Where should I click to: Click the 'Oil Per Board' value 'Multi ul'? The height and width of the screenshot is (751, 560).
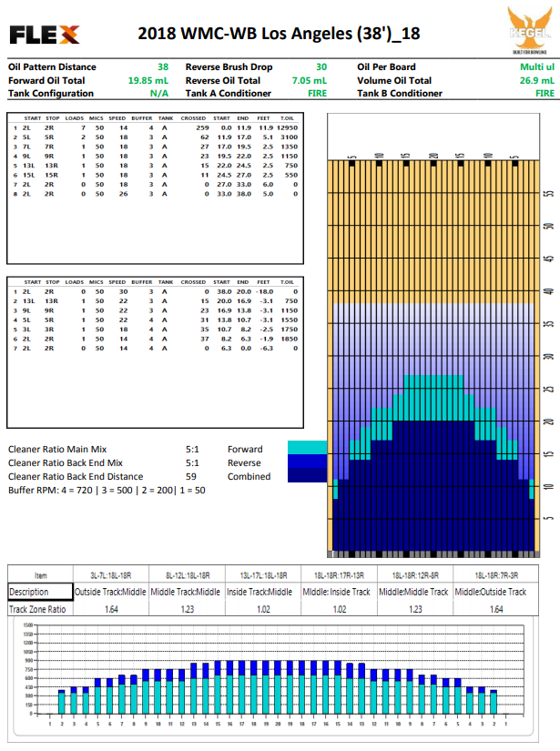click(x=537, y=67)
